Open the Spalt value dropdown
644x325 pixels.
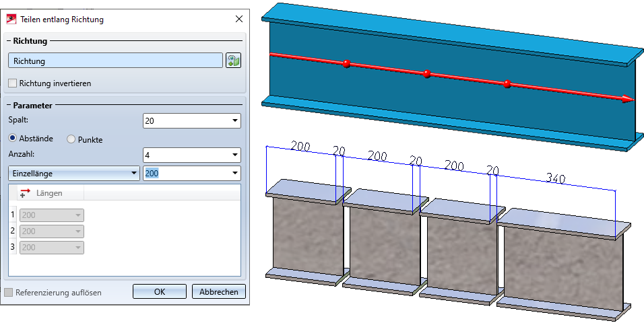(x=235, y=120)
